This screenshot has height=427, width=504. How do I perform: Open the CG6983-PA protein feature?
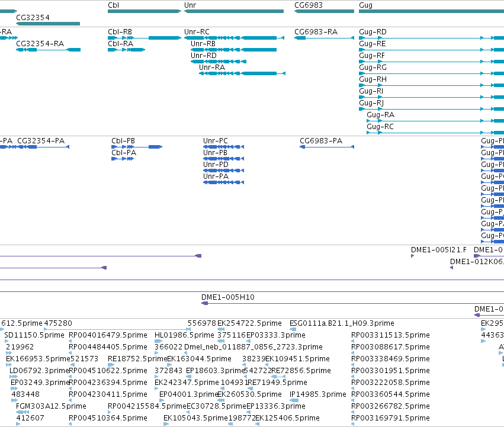point(326,147)
